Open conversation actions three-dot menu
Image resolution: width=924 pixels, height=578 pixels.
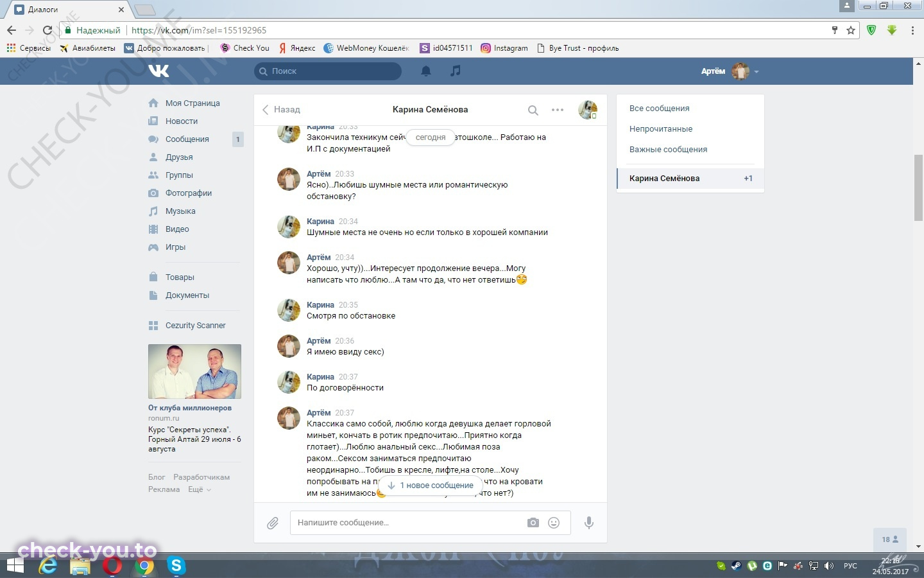pyautogui.click(x=558, y=110)
